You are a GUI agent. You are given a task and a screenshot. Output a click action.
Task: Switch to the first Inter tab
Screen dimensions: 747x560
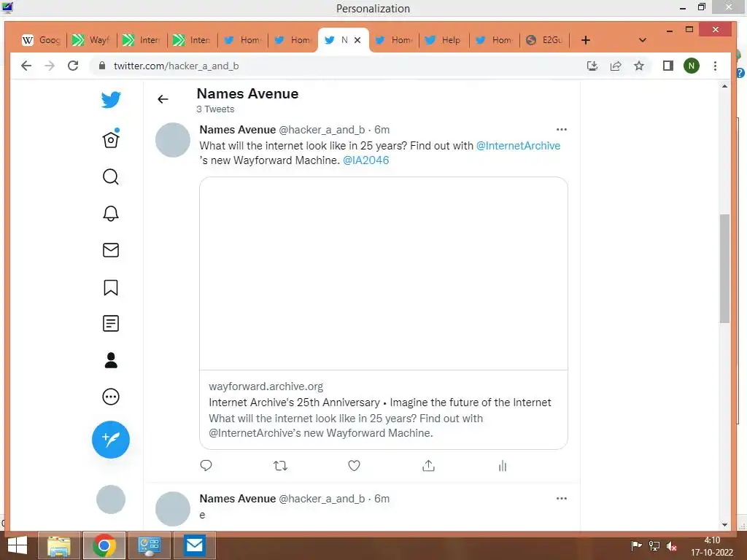(x=142, y=40)
